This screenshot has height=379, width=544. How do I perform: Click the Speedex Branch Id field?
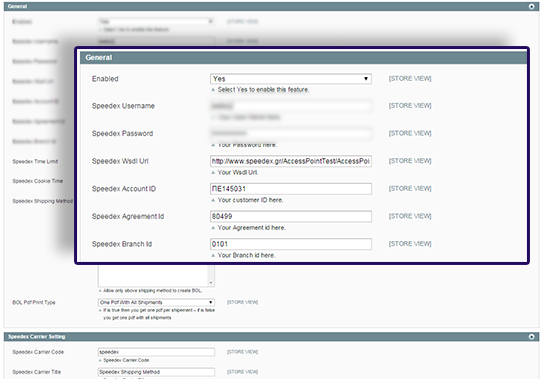click(x=291, y=244)
